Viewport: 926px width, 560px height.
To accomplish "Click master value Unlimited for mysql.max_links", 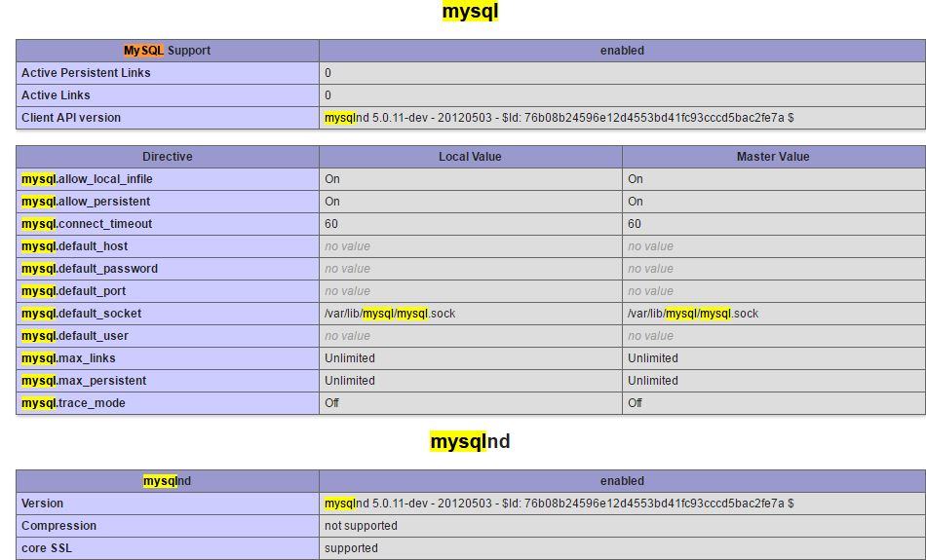I will tap(652, 358).
